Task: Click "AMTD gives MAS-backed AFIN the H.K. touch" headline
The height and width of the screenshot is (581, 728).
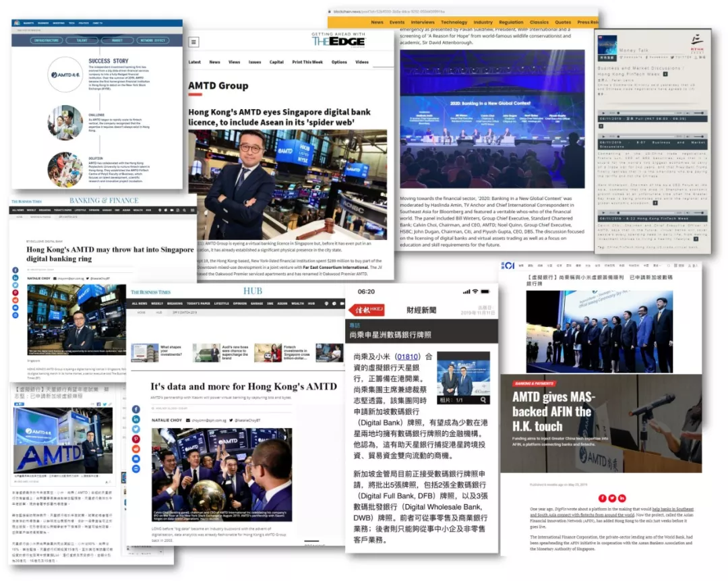Action: (554, 411)
